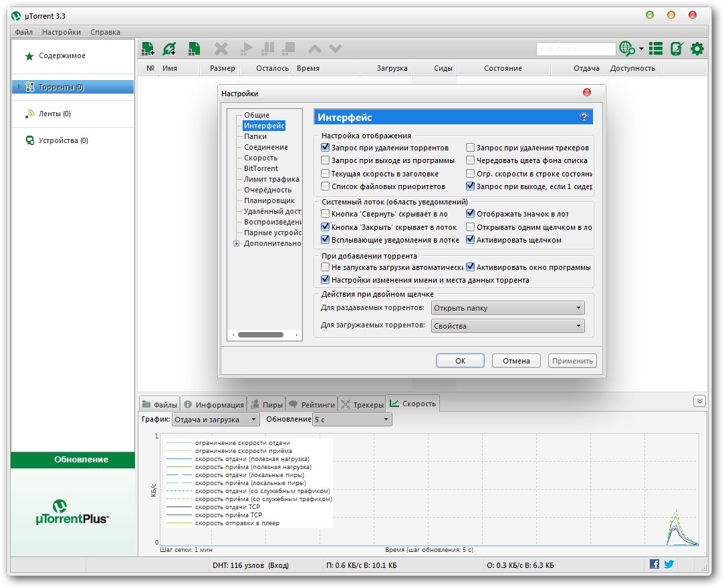The height and width of the screenshot is (588, 724).
Task: Sort by the Размер column header
Action: pyautogui.click(x=222, y=68)
